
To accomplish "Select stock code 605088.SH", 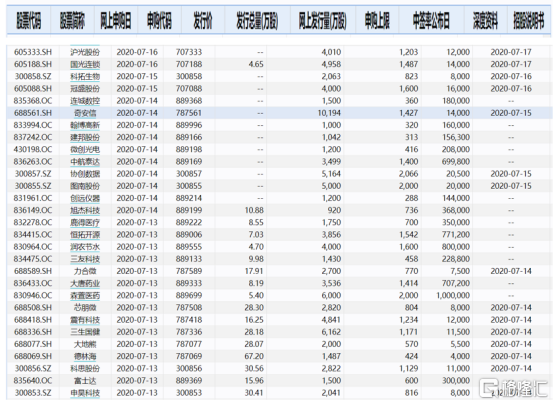I will [33, 89].
